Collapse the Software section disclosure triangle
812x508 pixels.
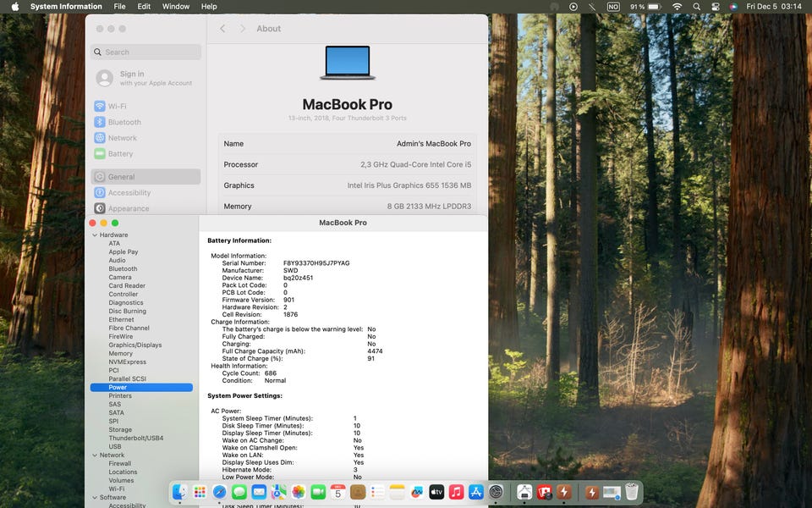94,498
